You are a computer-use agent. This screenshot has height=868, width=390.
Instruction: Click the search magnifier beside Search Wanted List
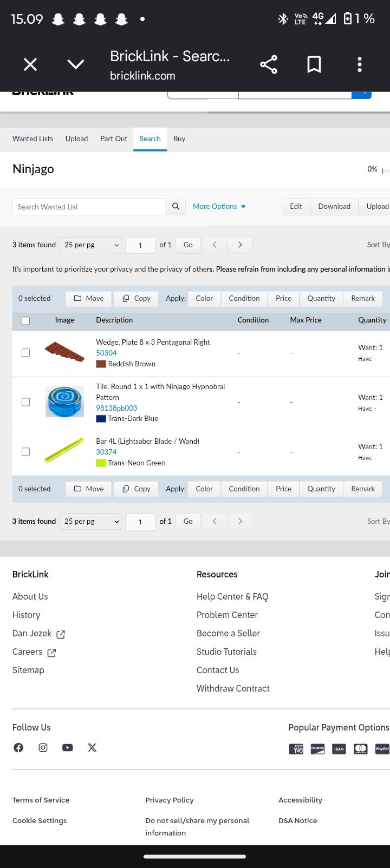click(175, 207)
